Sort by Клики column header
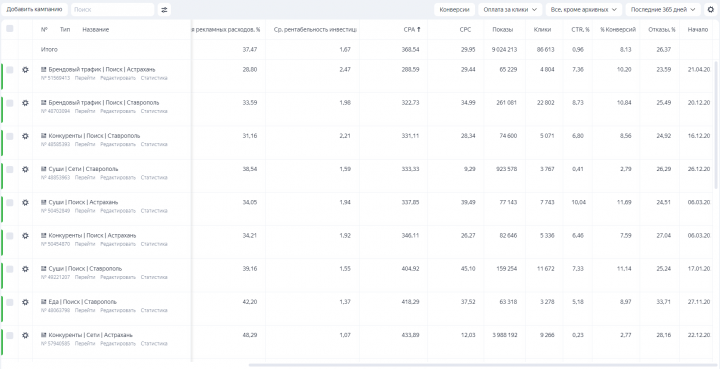720x369 pixels. point(542,29)
